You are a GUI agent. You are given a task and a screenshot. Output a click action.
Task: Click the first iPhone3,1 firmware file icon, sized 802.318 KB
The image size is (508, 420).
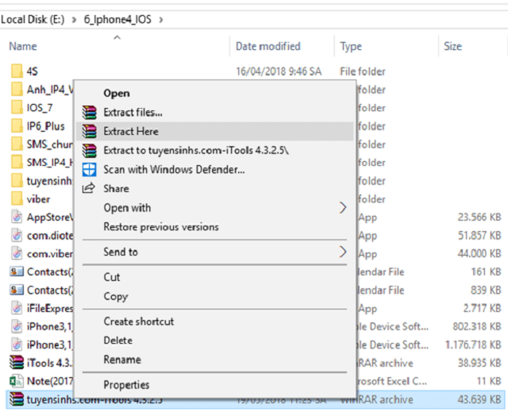point(17,326)
